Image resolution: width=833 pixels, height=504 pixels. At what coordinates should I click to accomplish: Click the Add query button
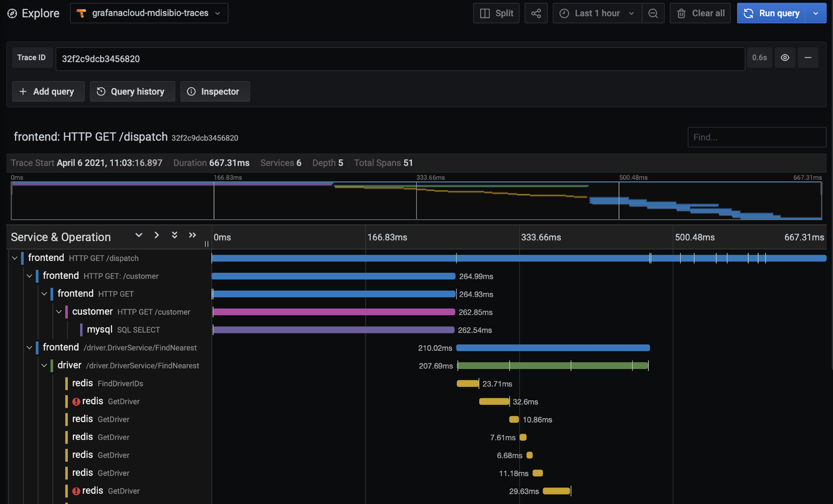click(x=48, y=91)
